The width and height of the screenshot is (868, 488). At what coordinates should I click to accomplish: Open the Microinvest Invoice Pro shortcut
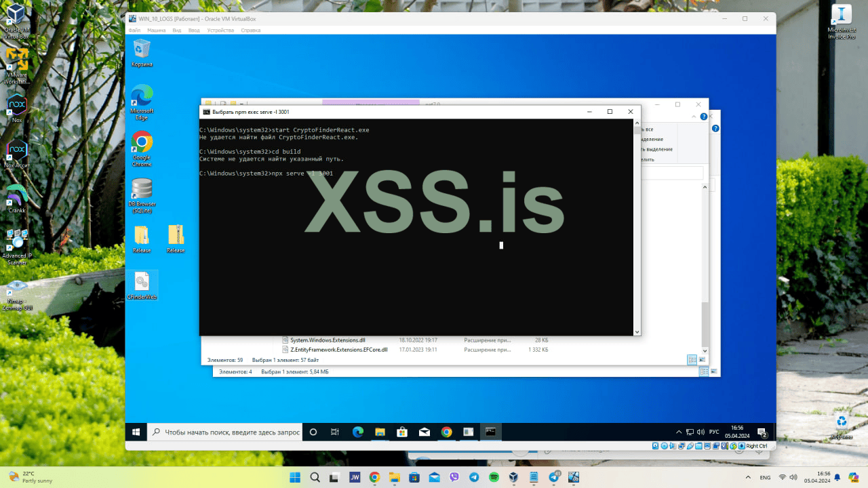(842, 22)
